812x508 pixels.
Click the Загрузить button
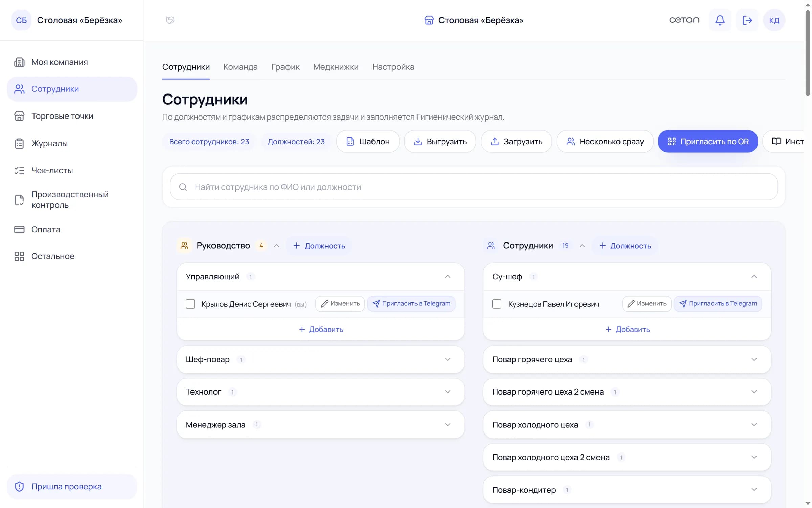pos(516,141)
